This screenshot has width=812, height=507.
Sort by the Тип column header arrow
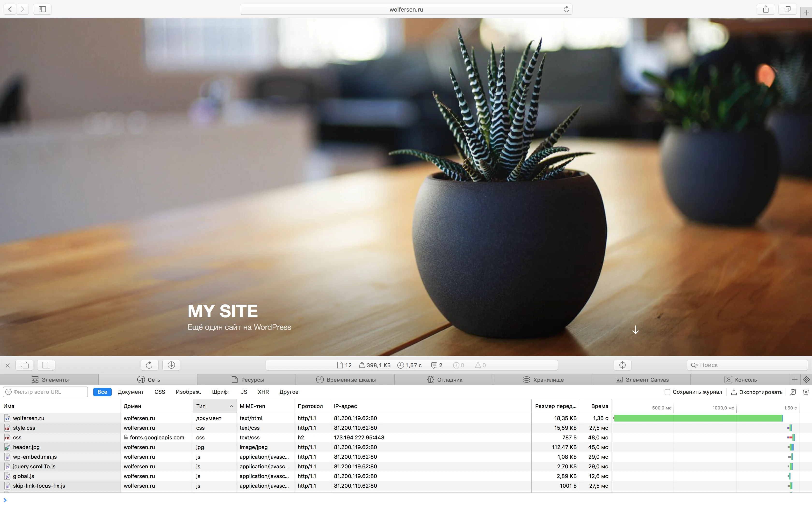click(x=231, y=406)
